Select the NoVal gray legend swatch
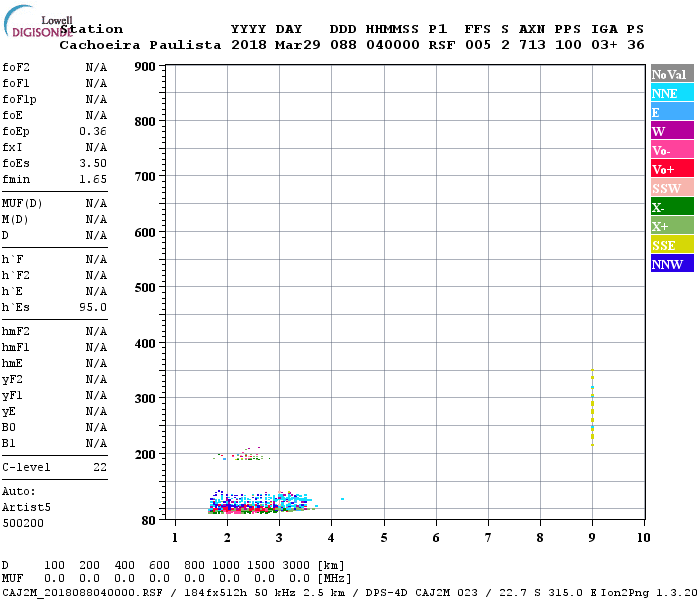Viewport: 700px width, 600px height. 672,73
